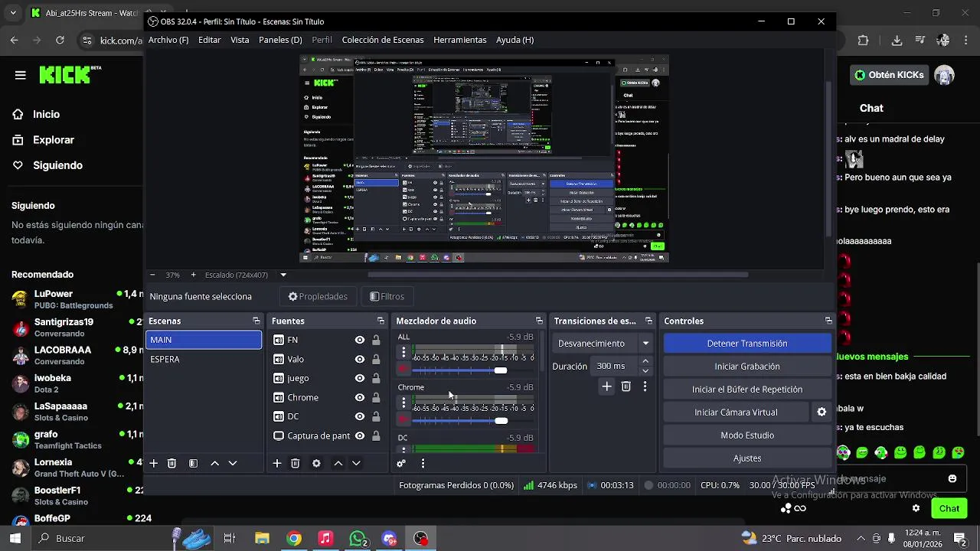Open Kick chat settings gear
Viewport: 980px width, 551px height.
point(916,508)
